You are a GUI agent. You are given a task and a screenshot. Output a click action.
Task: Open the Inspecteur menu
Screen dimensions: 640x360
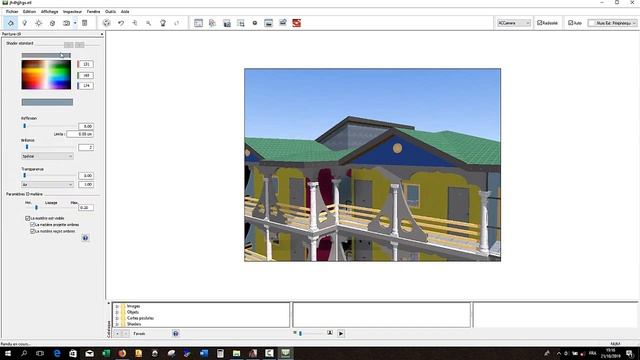[x=72, y=11]
